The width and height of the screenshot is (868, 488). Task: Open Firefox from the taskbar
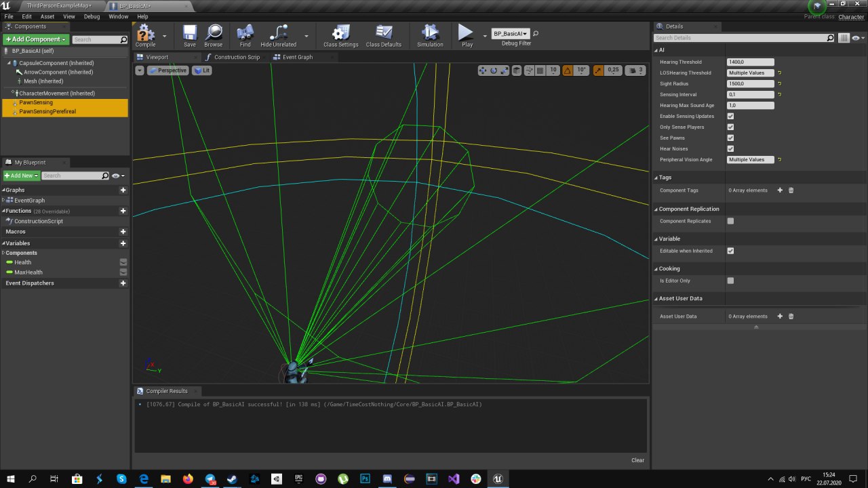(187, 479)
